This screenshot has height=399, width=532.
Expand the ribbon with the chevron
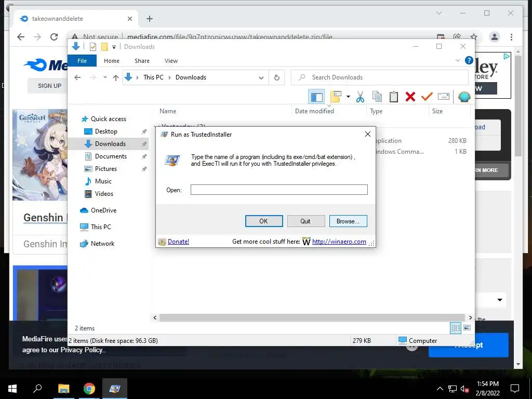coord(457,60)
